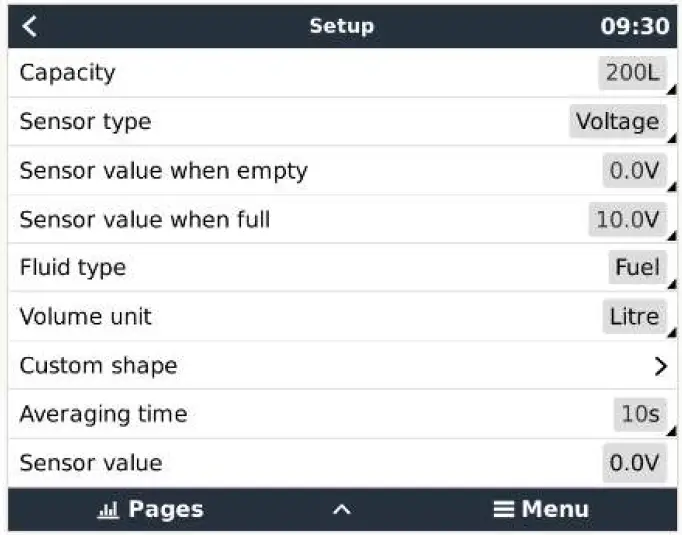Select the Sensor type row label

point(85,122)
